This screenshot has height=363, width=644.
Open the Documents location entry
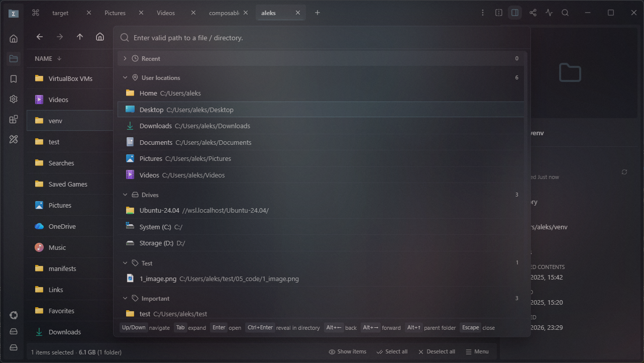coord(320,142)
